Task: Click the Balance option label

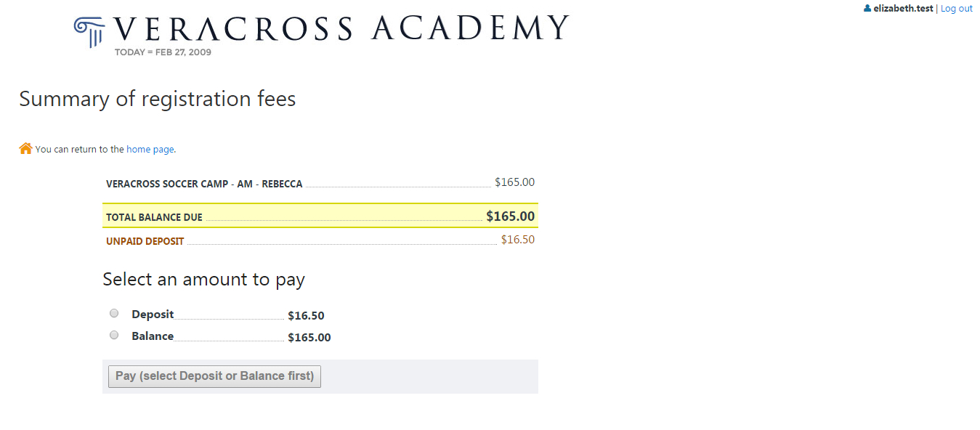Action: 153,336
